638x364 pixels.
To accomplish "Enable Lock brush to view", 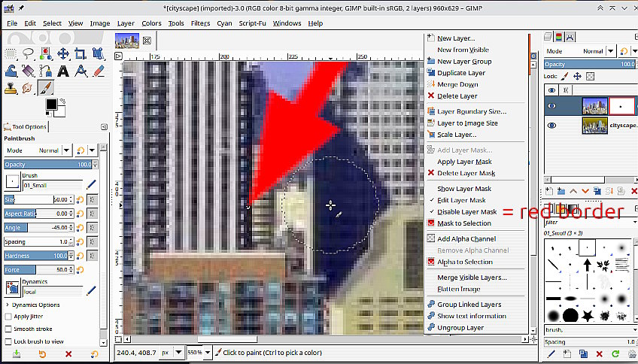I will [x=8, y=341].
